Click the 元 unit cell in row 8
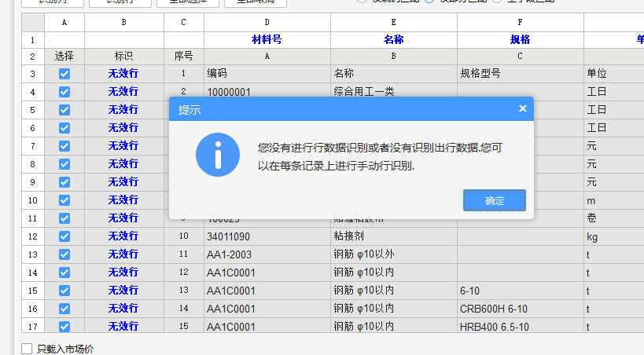Screen dimensions: 644x355 point(613,164)
